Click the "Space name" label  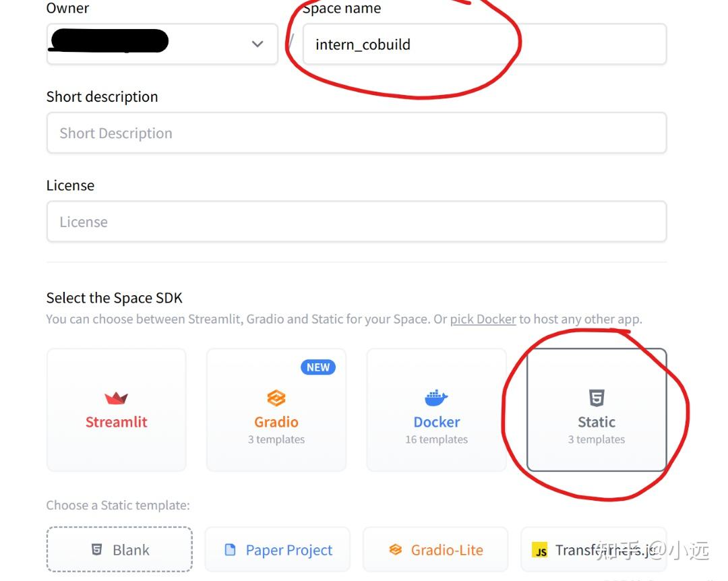pos(342,8)
